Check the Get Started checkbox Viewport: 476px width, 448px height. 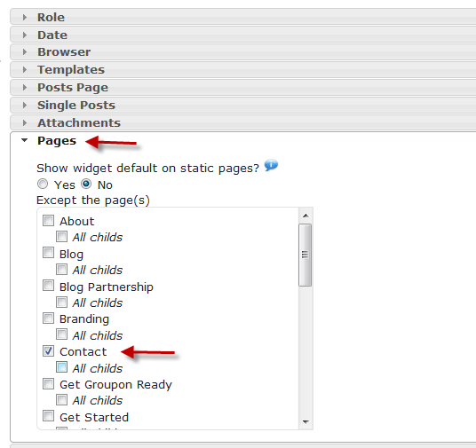pyautogui.click(x=48, y=416)
